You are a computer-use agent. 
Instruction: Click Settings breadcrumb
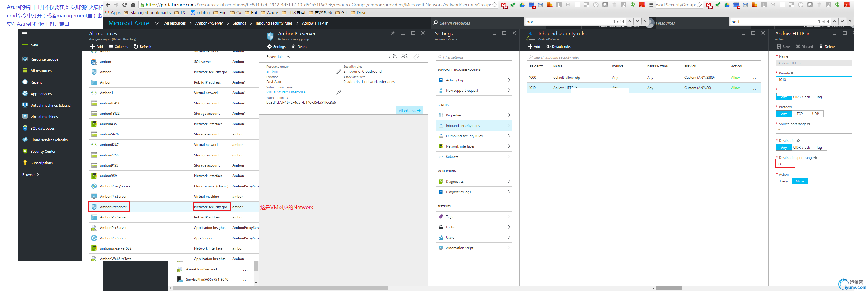coord(239,23)
